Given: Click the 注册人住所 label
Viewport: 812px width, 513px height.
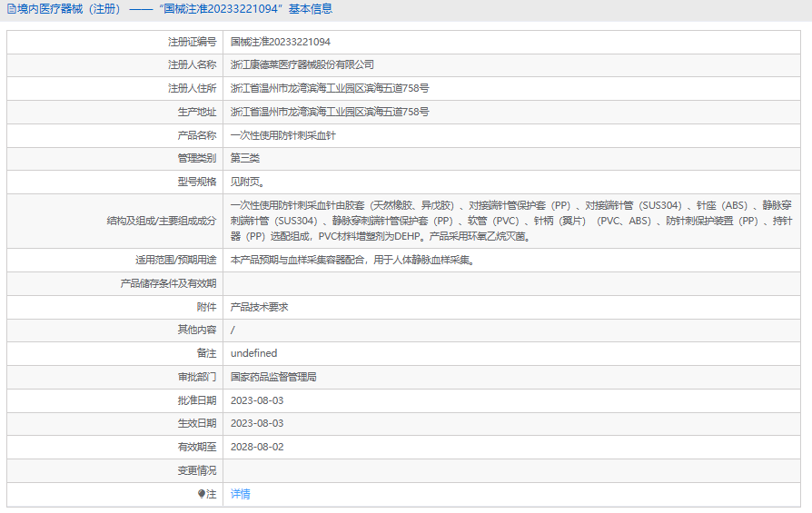Looking at the screenshot, I should tap(193, 88).
